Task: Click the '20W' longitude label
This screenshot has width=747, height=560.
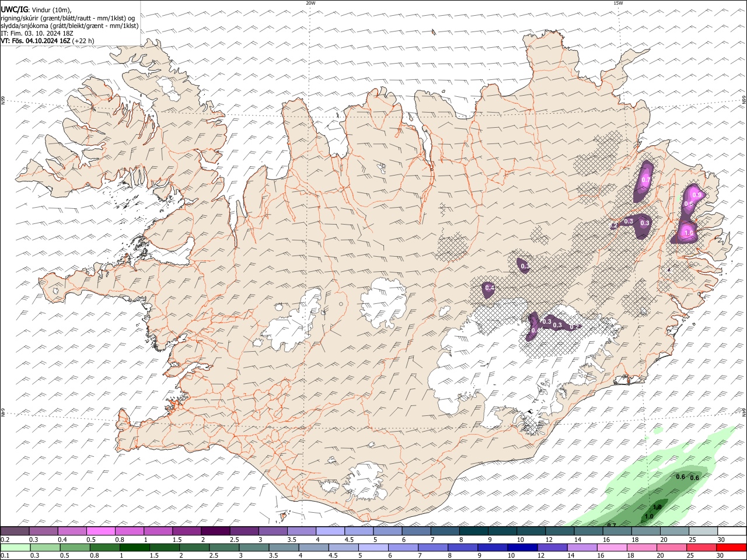Action: pos(310,3)
